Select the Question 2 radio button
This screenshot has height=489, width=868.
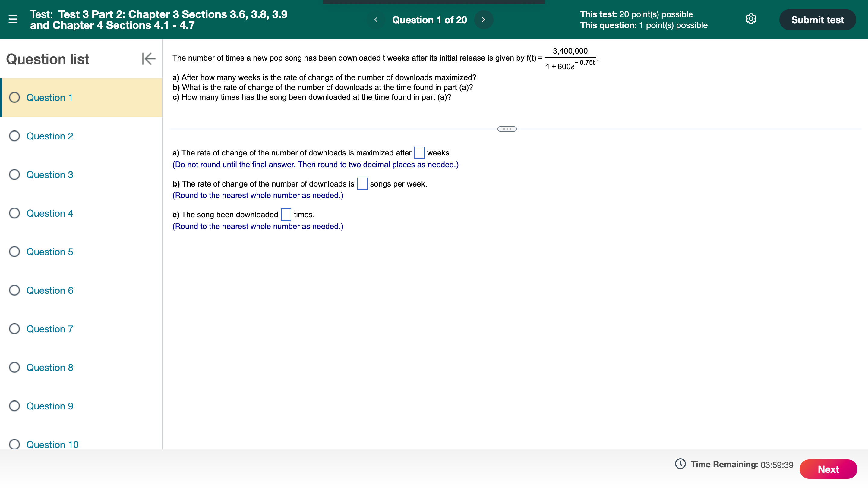point(14,136)
